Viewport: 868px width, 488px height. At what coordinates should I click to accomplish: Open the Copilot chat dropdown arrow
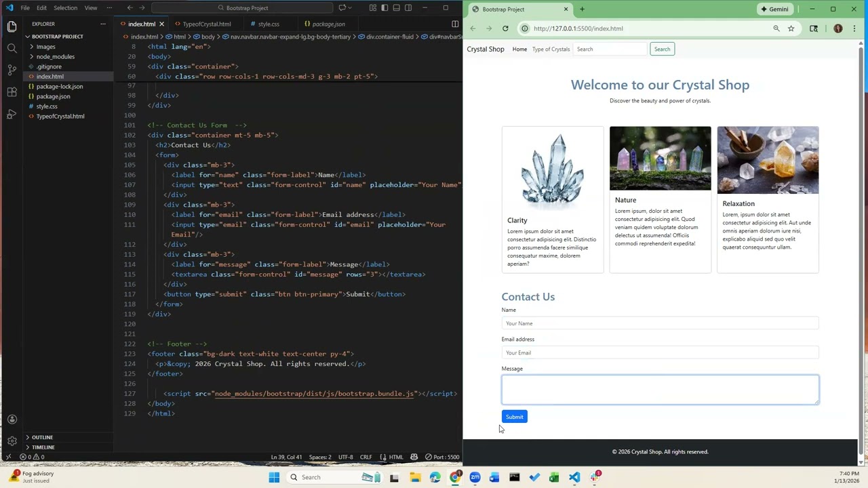coord(350,7)
